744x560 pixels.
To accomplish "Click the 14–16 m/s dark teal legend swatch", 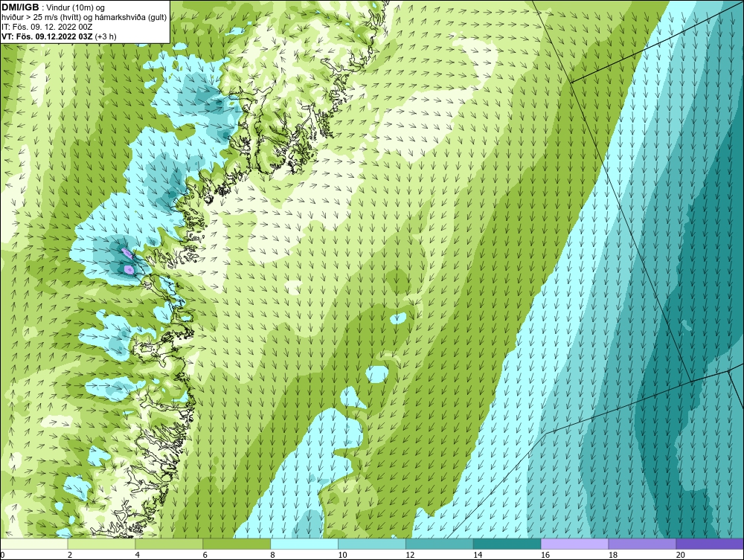I will click(x=507, y=544).
